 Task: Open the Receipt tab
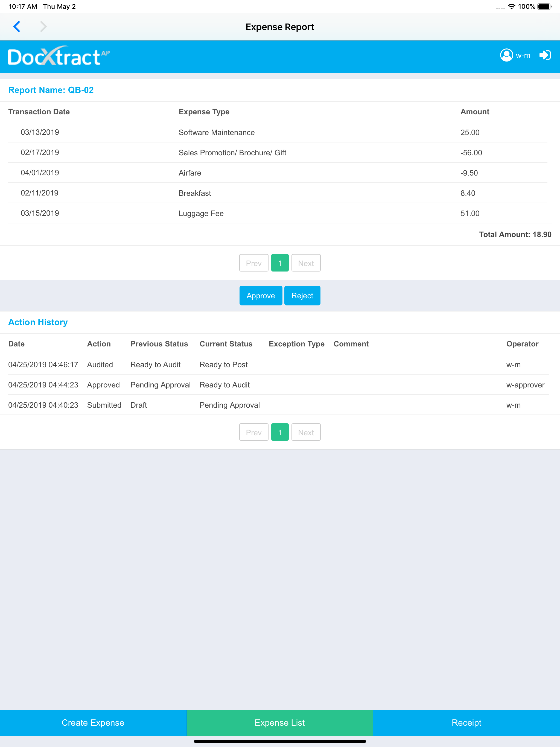(x=466, y=723)
